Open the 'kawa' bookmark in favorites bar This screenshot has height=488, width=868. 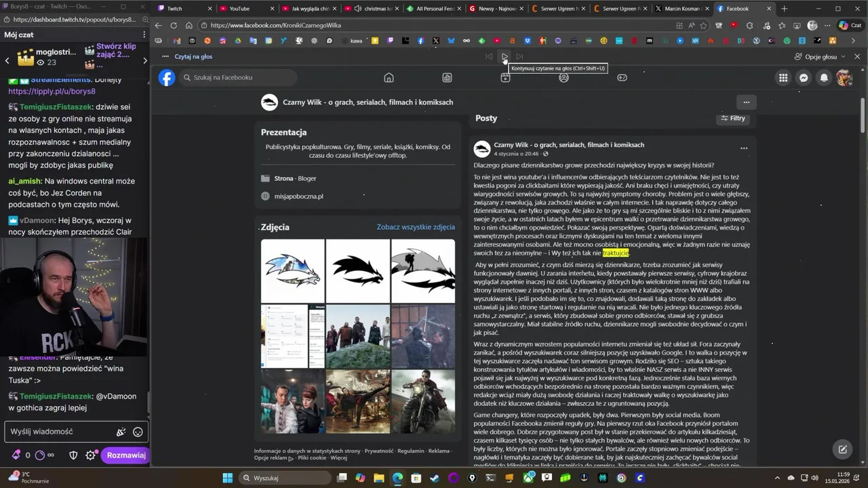click(x=352, y=41)
